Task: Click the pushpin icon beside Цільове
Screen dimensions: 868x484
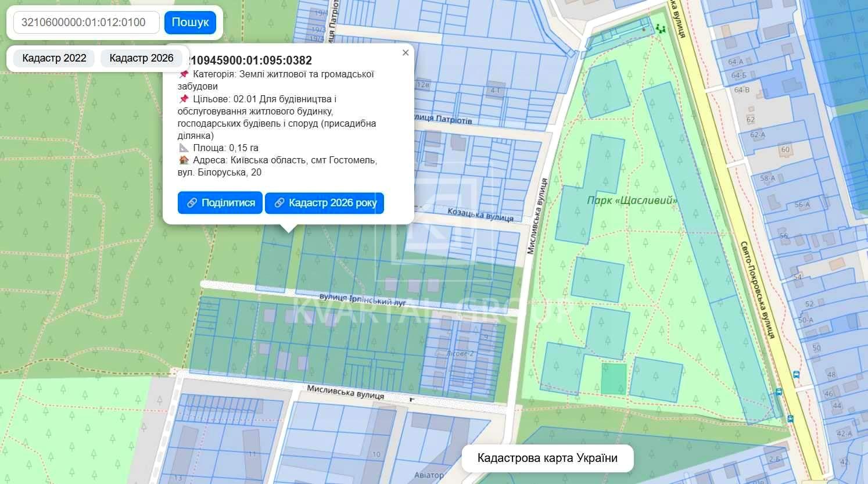Action: point(184,99)
